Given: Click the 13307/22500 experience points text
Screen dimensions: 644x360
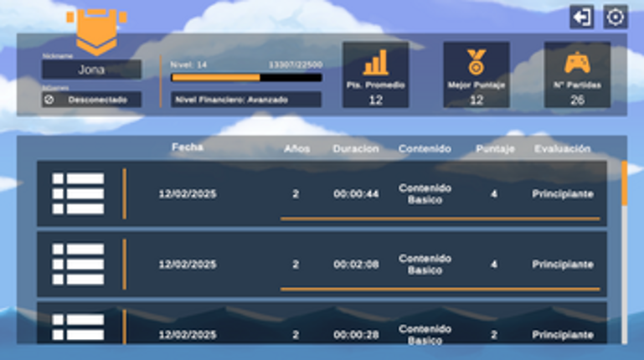Looking at the screenshot, I should tap(296, 64).
